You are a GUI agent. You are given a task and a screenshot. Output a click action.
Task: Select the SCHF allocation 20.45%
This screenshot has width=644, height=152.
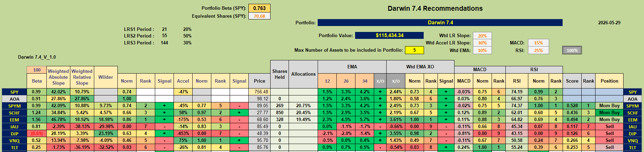[303, 112]
